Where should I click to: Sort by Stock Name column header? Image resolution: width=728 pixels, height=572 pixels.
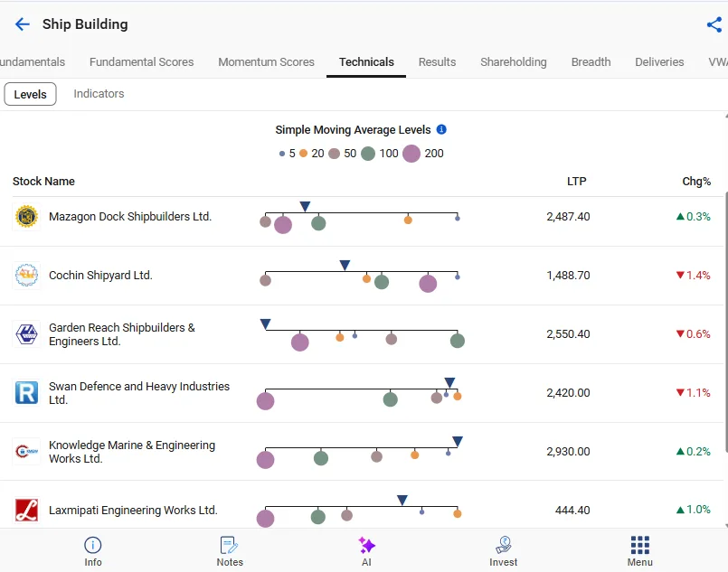click(43, 182)
